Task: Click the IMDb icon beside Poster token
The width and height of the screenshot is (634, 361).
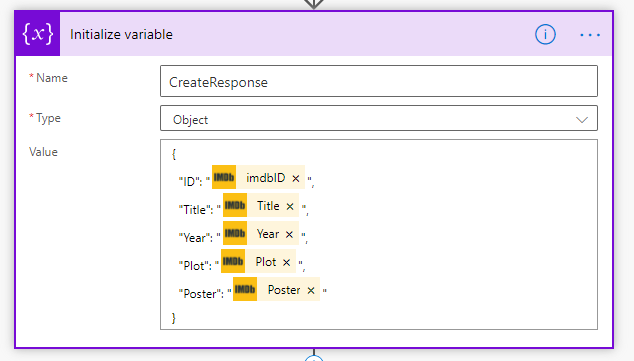Action: point(245,289)
